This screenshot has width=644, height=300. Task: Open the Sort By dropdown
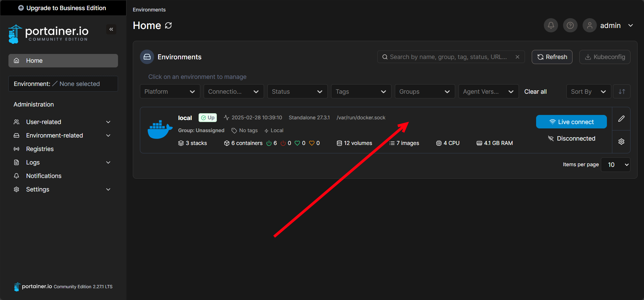click(x=588, y=92)
